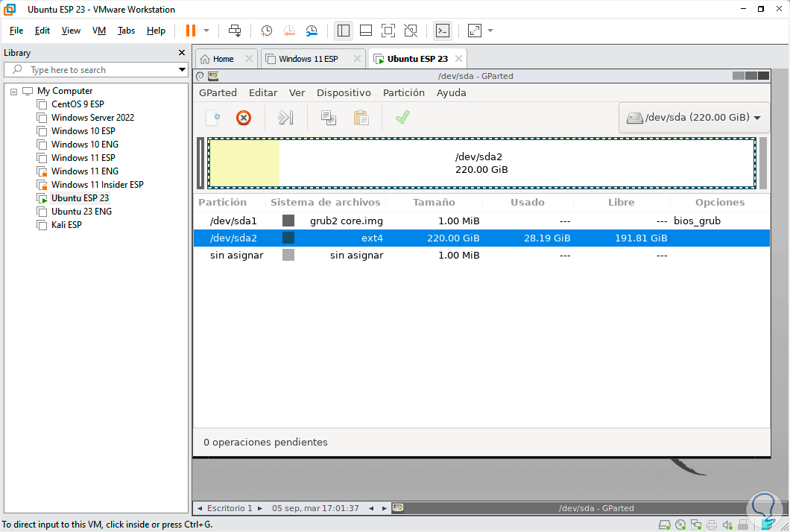Apply all operations checkmark icon
The height and width of the screenshot is (532, 790).
click(402, 118)
